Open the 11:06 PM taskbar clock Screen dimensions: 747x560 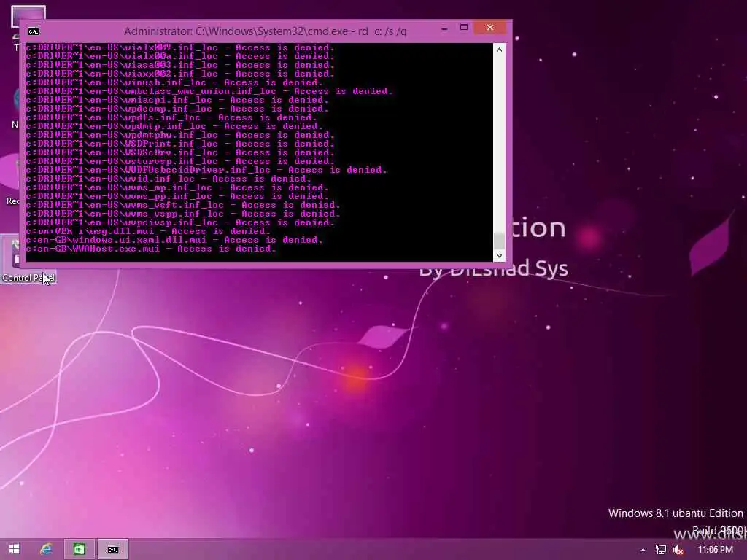[716, 550]
